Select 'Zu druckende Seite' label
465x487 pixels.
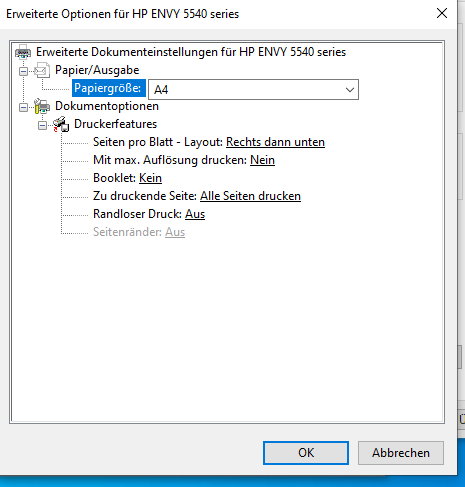(145, 196)
